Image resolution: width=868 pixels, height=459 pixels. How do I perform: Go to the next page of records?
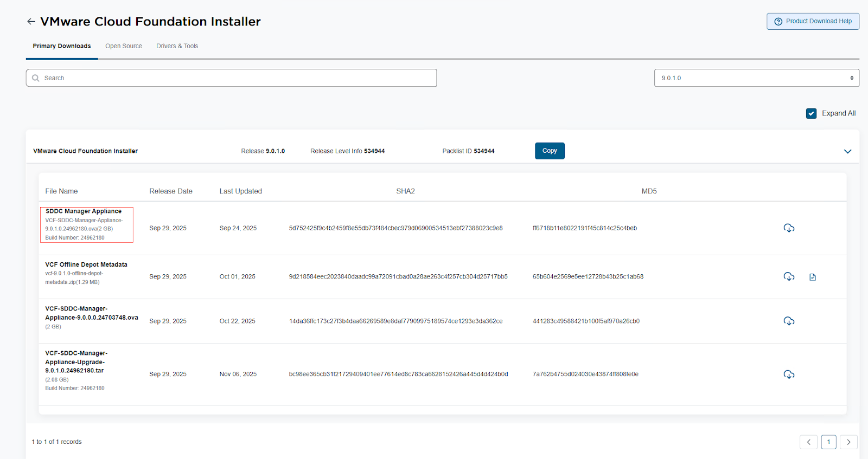point(848,442)
